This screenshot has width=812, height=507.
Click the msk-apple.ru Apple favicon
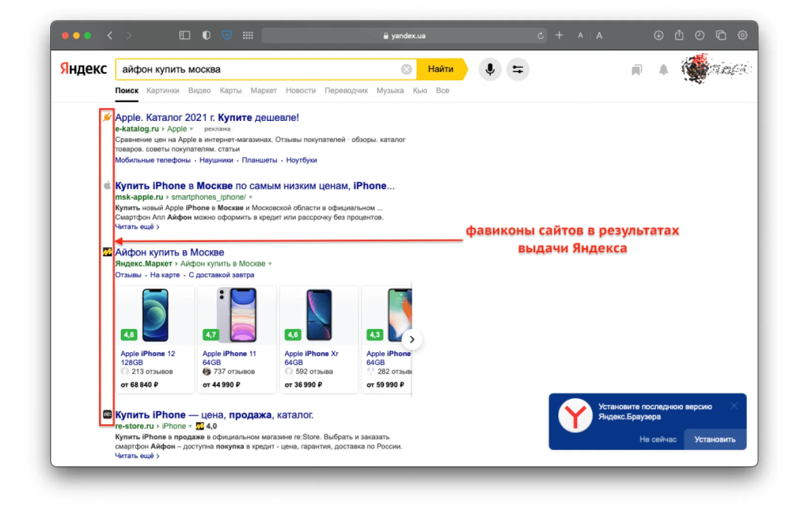tap(107, 185)
